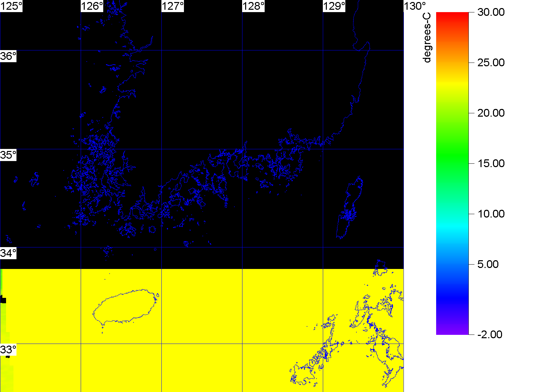Click the 33° latitude label
This screenshot has height=392, width=535.
click(x=8, y=350)
